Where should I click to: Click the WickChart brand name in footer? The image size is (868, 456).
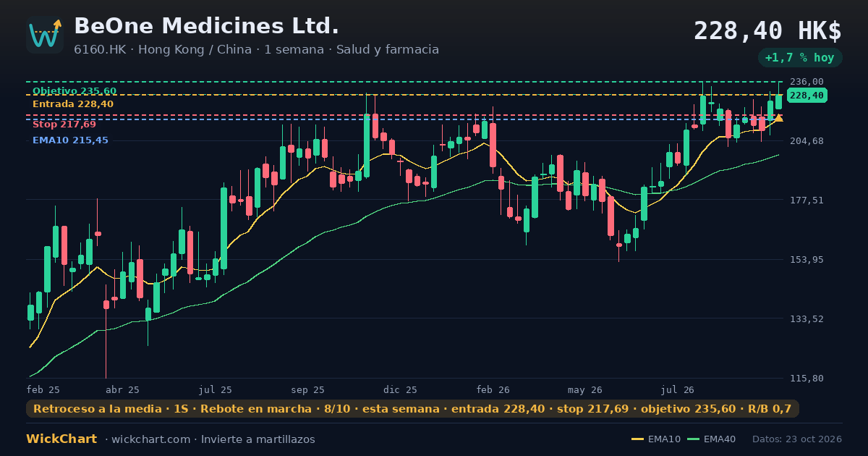point(61,439)
